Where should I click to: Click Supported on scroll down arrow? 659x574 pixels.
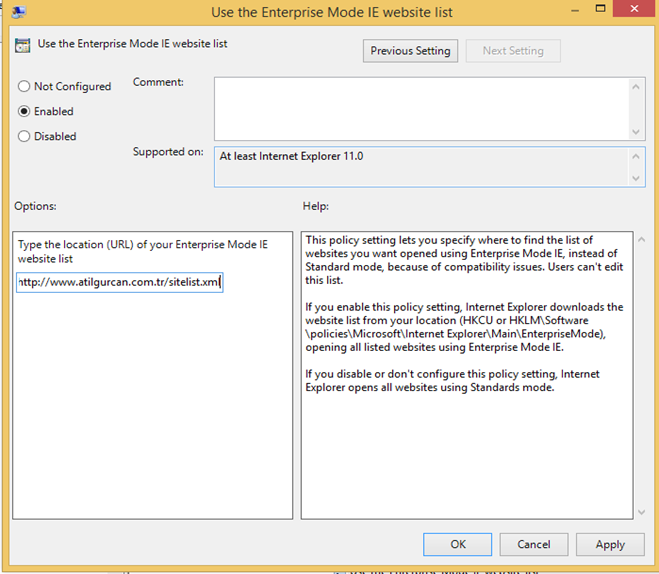636,178
